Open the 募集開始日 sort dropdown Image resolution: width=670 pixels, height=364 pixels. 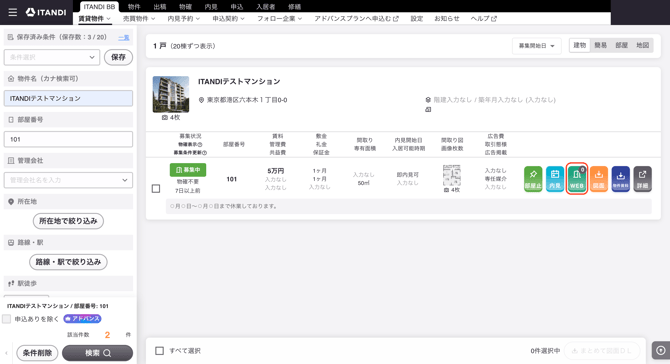pyautogui.click(x=536, y=46)
